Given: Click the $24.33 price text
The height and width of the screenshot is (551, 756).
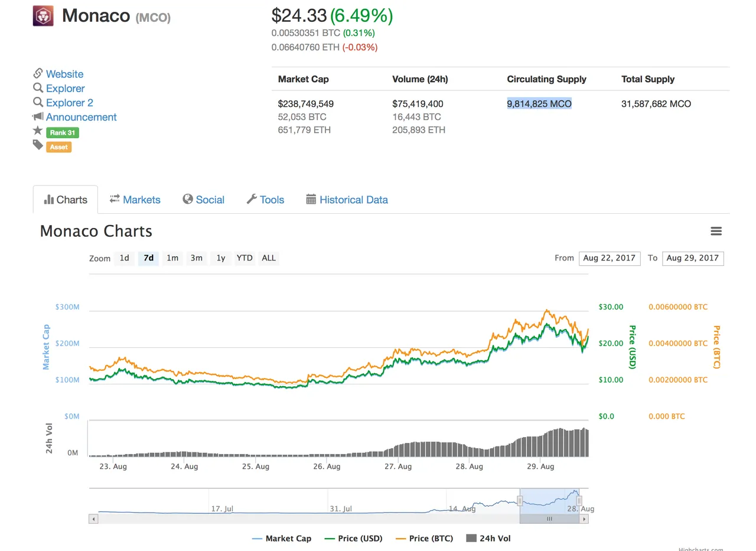Looking at the screenshot, I should pos(299,16).
